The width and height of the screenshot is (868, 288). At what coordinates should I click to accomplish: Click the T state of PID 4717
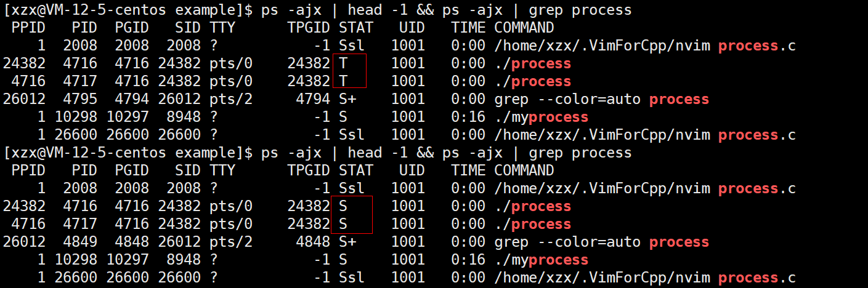(343, 81)
